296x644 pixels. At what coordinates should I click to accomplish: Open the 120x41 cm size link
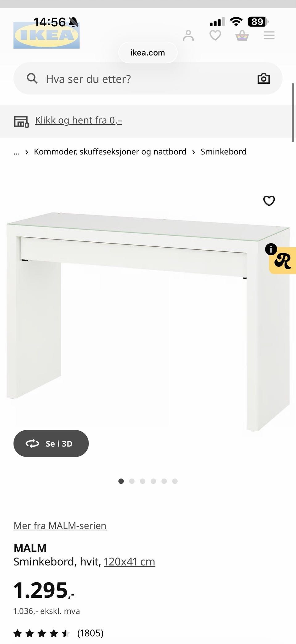[x=129, y=562]
